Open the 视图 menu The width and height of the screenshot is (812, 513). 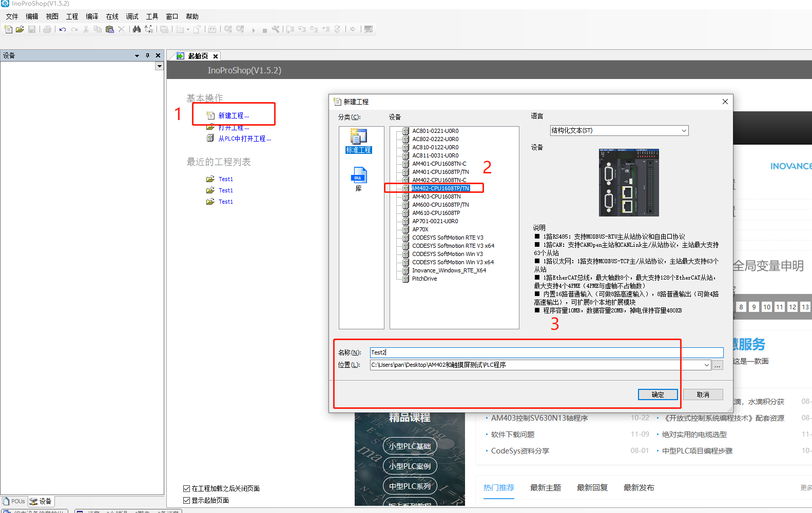[52, 16]
